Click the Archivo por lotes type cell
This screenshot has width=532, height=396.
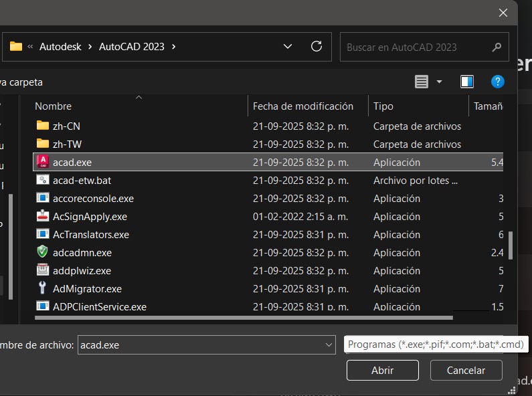tap(416, 181)
